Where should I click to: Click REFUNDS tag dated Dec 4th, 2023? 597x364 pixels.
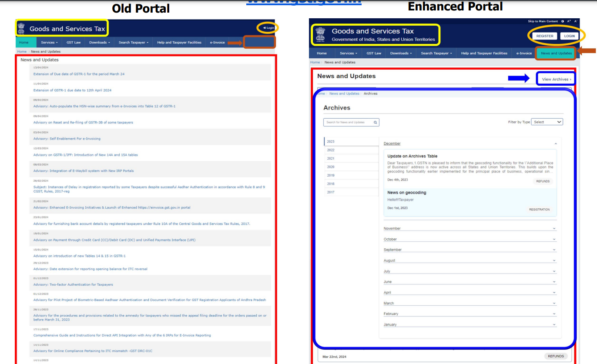click(x=543, y=181)
